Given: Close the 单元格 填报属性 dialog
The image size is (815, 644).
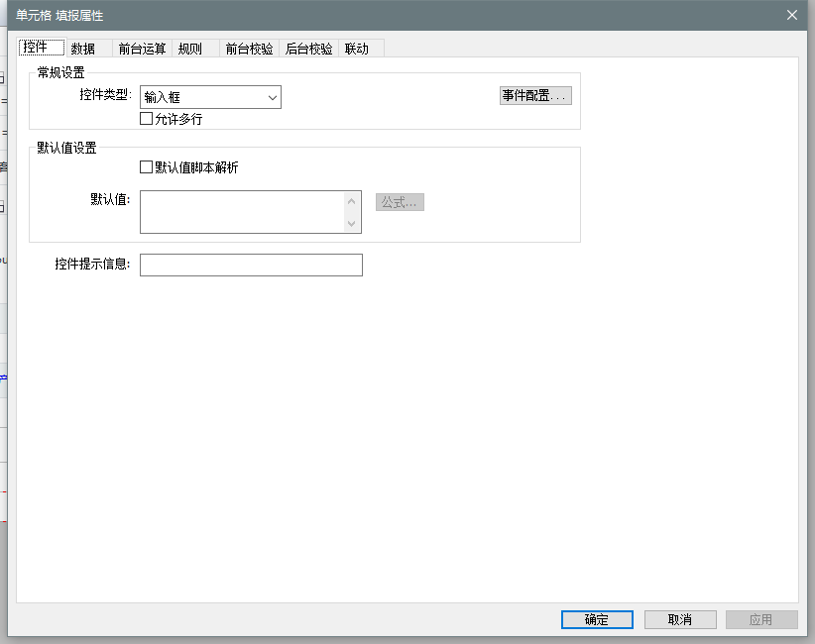Looking at the screenshot, I should [792, 15].
